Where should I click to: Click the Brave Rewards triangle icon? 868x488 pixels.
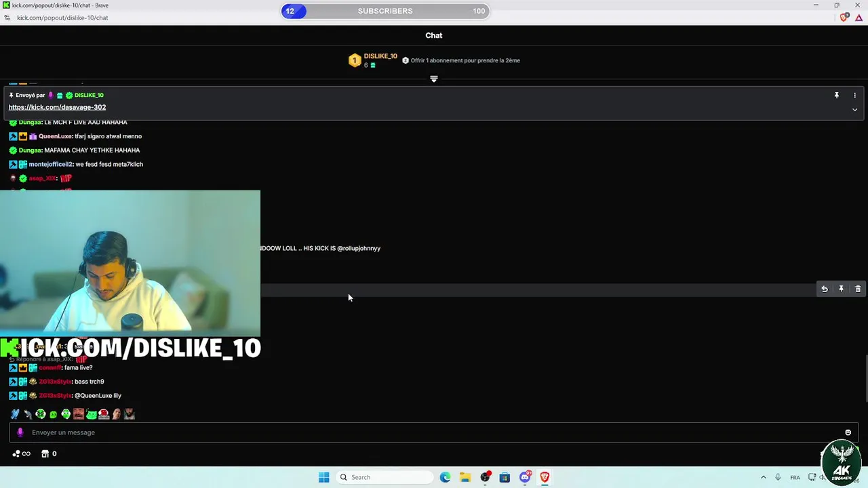pos(859,18)
